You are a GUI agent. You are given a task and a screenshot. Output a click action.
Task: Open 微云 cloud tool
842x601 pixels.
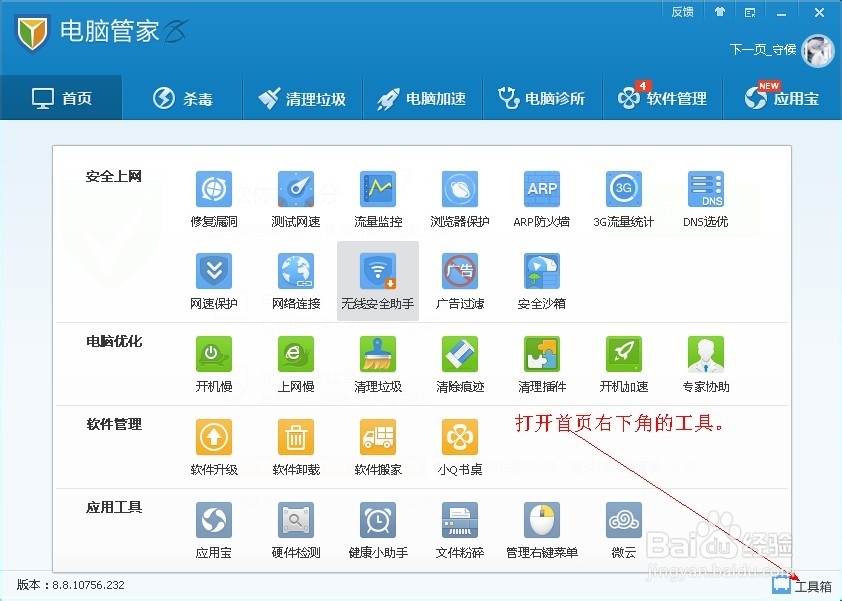pyautogui.click(x=623, y=530)
